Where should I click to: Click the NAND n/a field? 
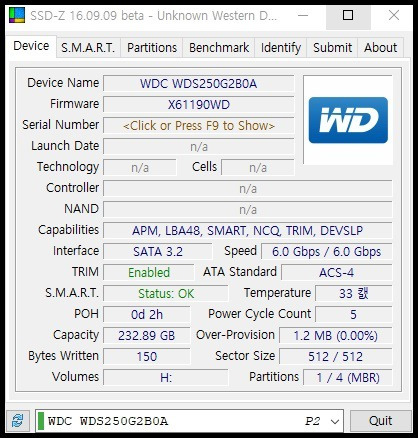[248, 210]
